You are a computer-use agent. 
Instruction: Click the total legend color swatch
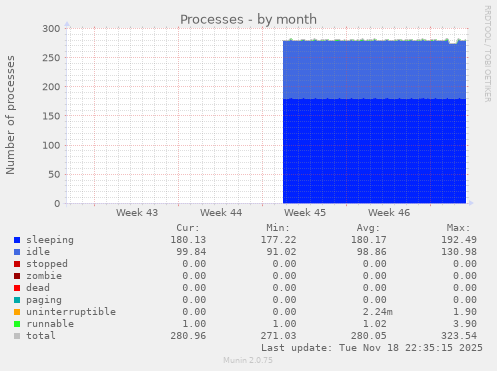(17, 336)
